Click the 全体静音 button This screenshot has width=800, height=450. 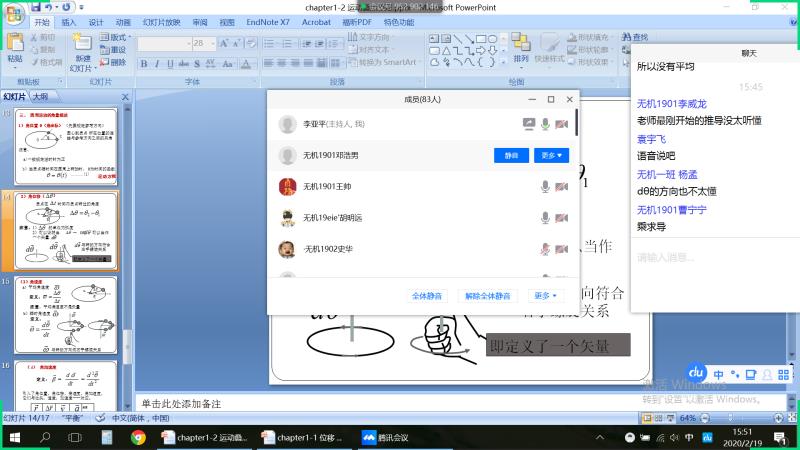point(427,296)
